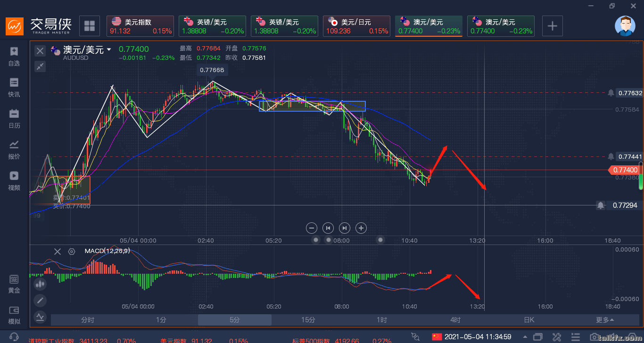Open MACD indicator settings hexagon icon
Viewport: 644px width, 343px height.
pos(72,252)
